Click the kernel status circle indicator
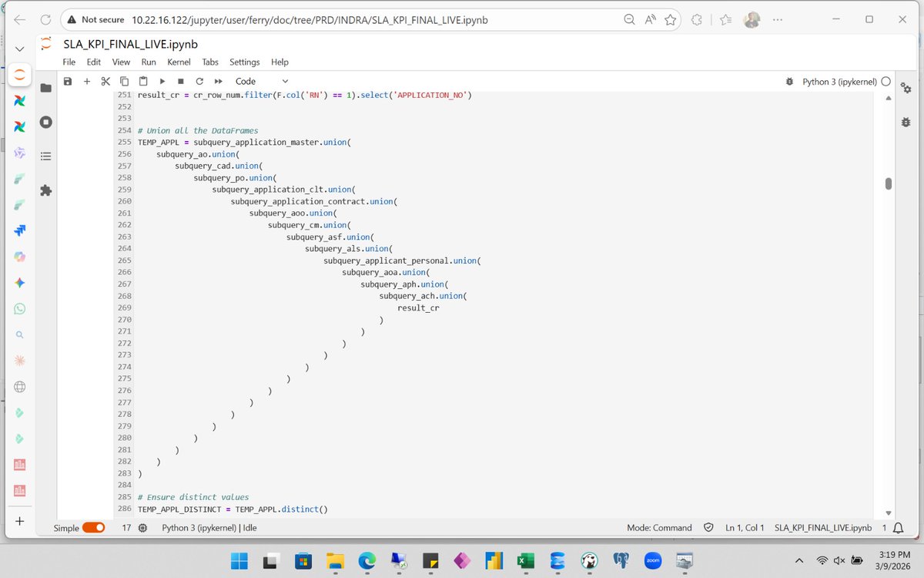This screenshot has width=924, height=578. (x=885, y=81)
